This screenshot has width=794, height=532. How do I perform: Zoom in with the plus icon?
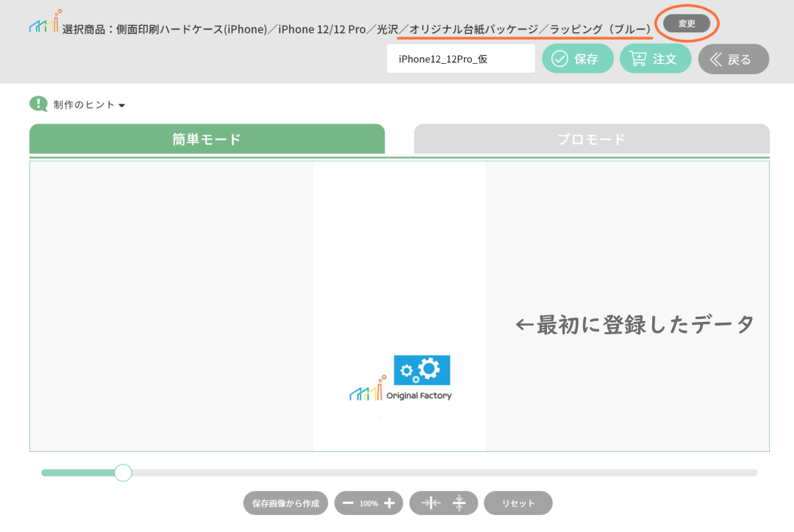point(390,503)
